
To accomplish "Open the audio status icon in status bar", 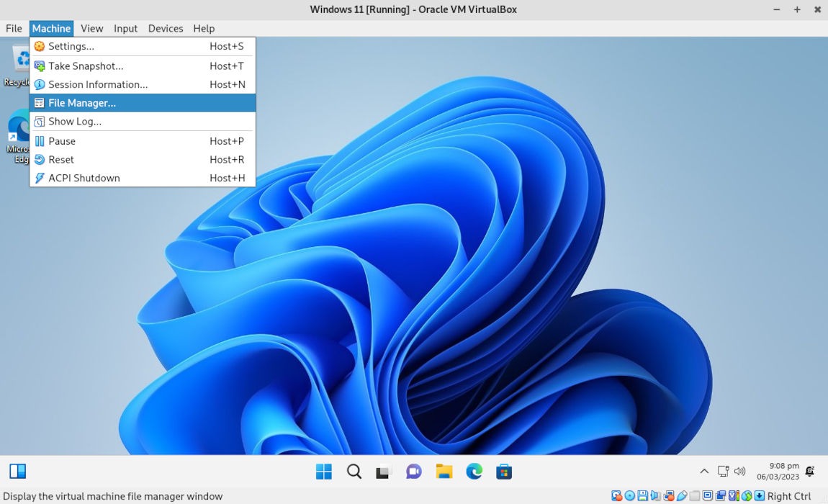I will [x=655, y=495].
